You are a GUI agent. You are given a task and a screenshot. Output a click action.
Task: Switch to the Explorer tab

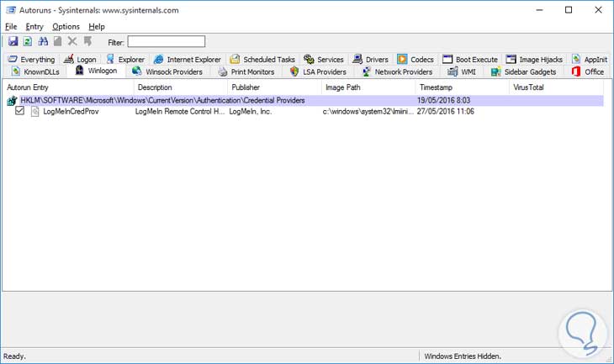(x=125, y=59)
